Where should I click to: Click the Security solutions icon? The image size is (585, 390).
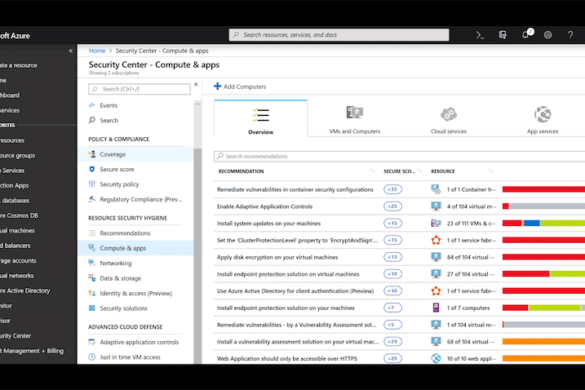tap(92, 308)
